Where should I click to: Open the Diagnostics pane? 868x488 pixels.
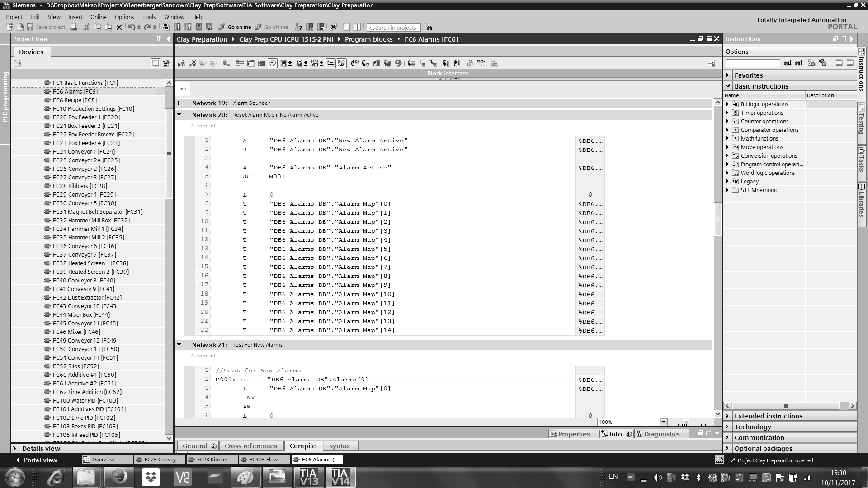pos(661,434)
